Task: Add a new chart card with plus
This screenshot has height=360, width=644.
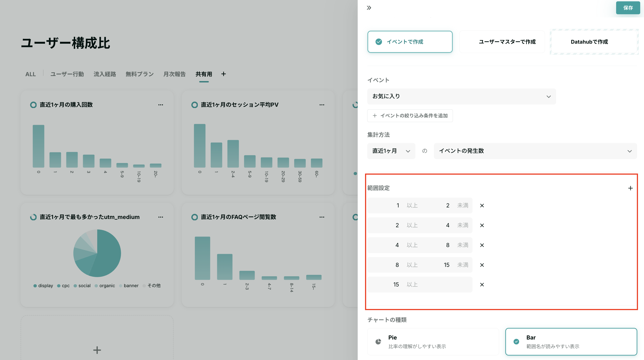Action: click(x=97, y=350)
